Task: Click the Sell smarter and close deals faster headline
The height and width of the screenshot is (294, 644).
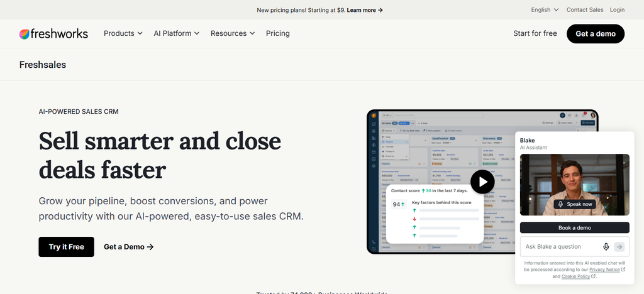Action: (160, 155)
